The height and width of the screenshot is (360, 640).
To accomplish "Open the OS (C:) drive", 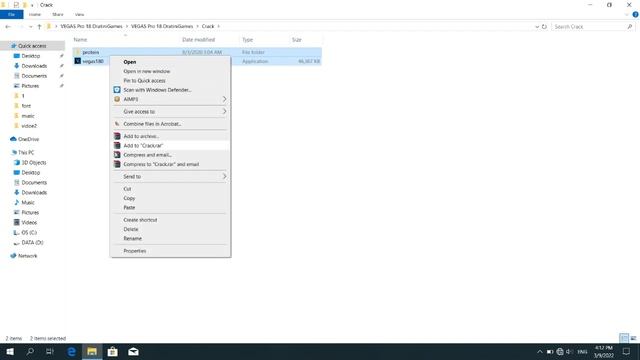I will click(29, 232).
